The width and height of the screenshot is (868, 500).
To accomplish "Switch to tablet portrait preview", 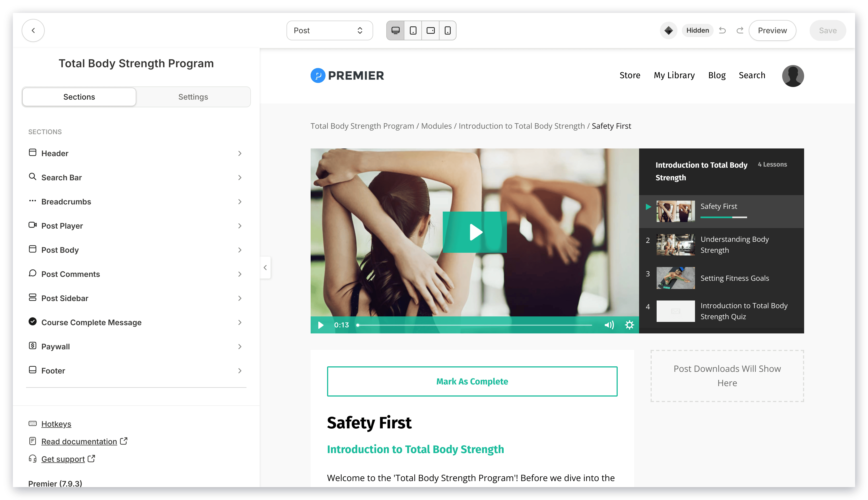I will (413, 30).
